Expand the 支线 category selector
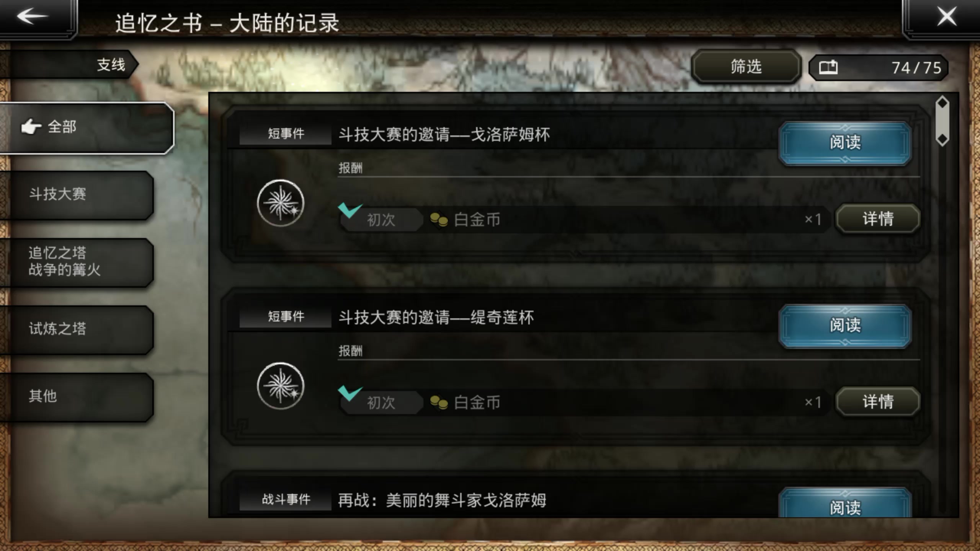Image resolution: width=980 pixels, height=551 pixels. (69, 64)
